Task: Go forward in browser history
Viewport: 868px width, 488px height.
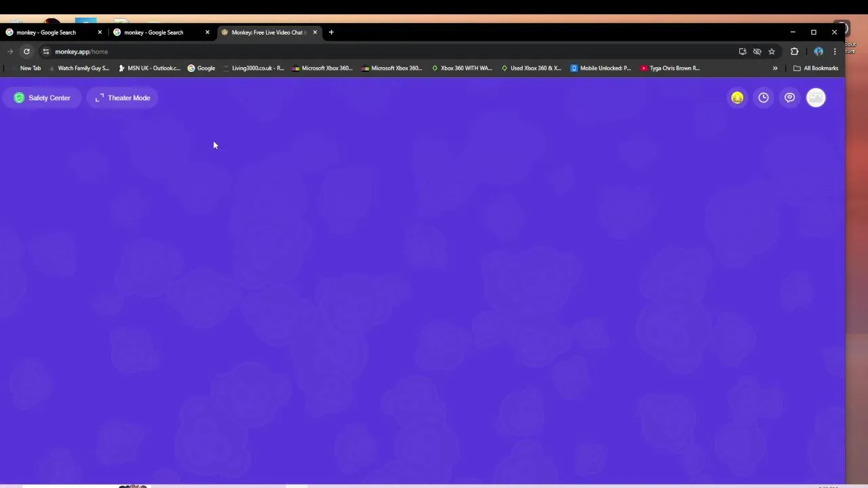Action: click(x=10, y=52)
